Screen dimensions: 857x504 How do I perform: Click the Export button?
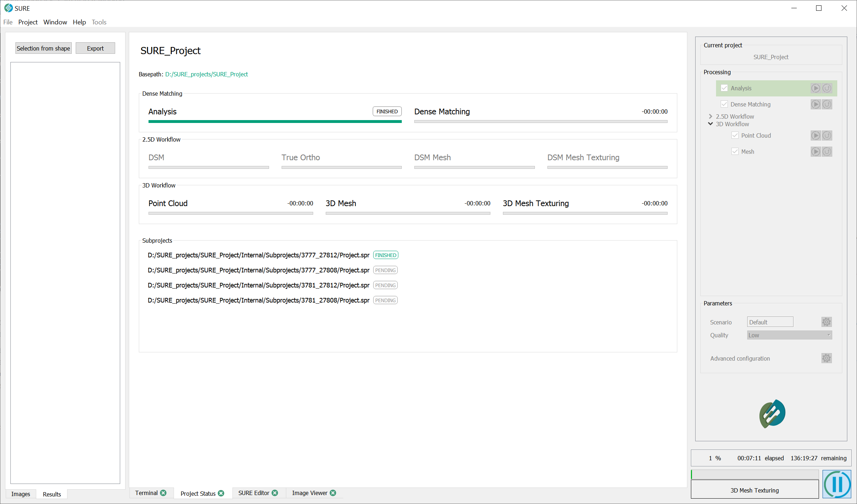pos(95,48)
